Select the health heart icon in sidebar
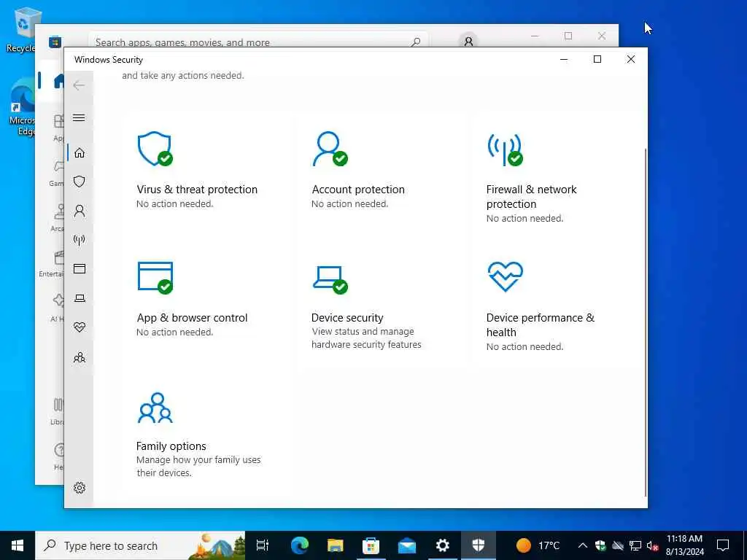Screen dimensions: 747x560 coord(79,327)
